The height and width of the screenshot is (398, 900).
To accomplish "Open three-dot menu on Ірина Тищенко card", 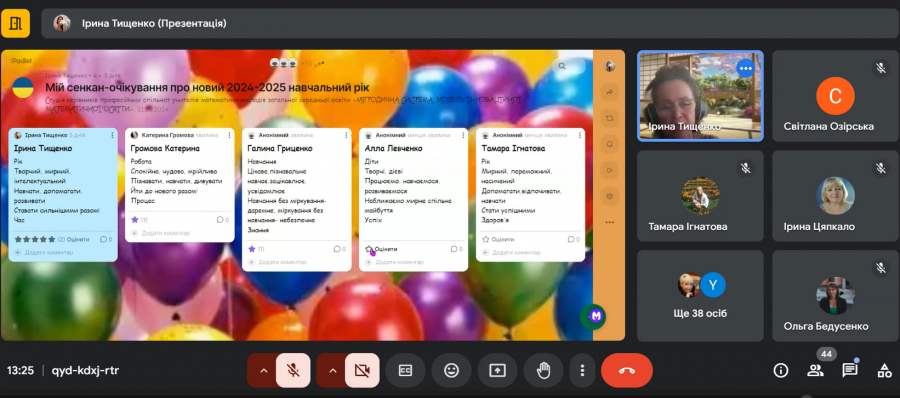I will [112, 135].
